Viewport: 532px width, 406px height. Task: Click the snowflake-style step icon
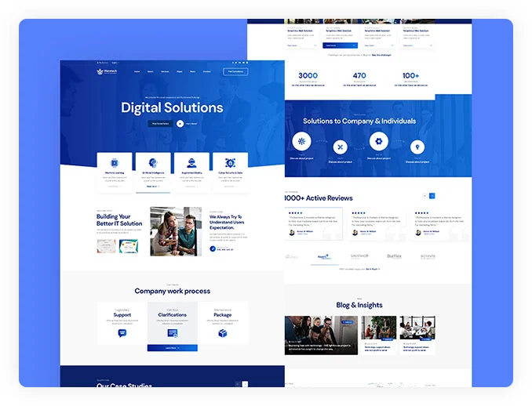tap(301, 141)
